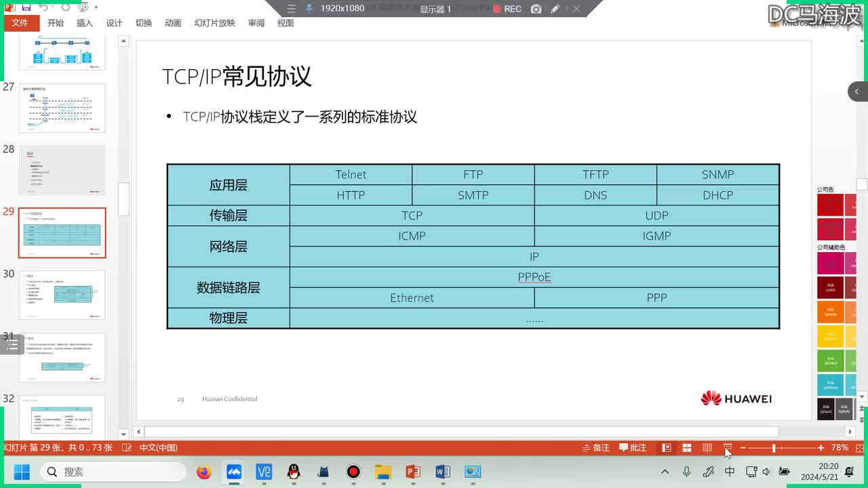Open the 设计 ribbon tab
This screenshot has width=868, height=488.
point(114,23)
